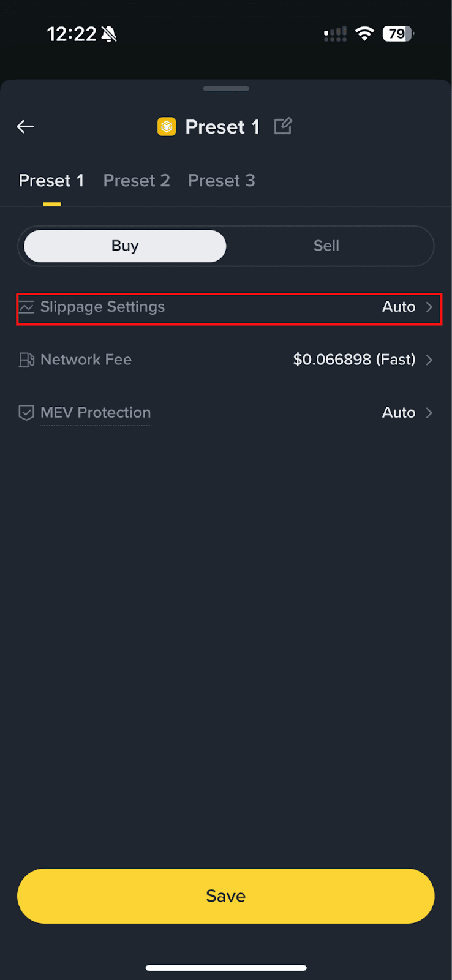The width and height of the screenshot is (452, 980).
Task: Switch the trade toggle to Sell
Action: point(326,246)
